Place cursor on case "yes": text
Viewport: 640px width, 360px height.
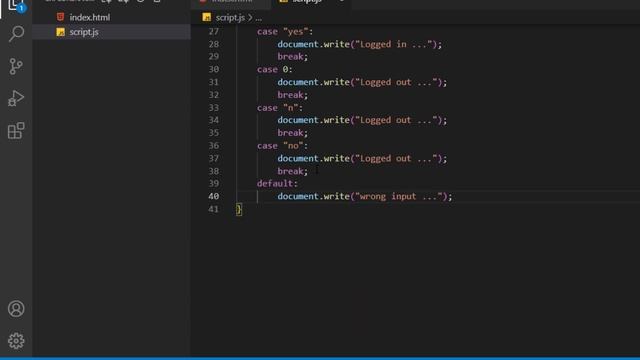(285, 31)
